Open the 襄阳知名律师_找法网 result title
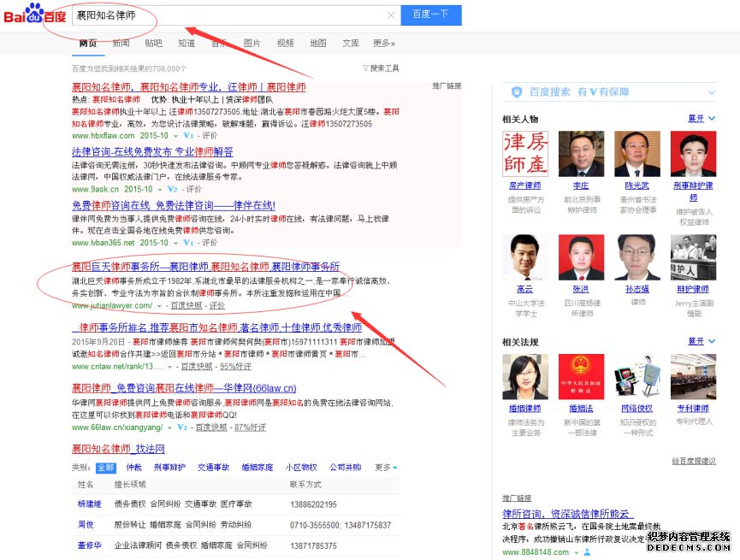The width and height of the screenshot is (740, 560). [x=118, y=449]
